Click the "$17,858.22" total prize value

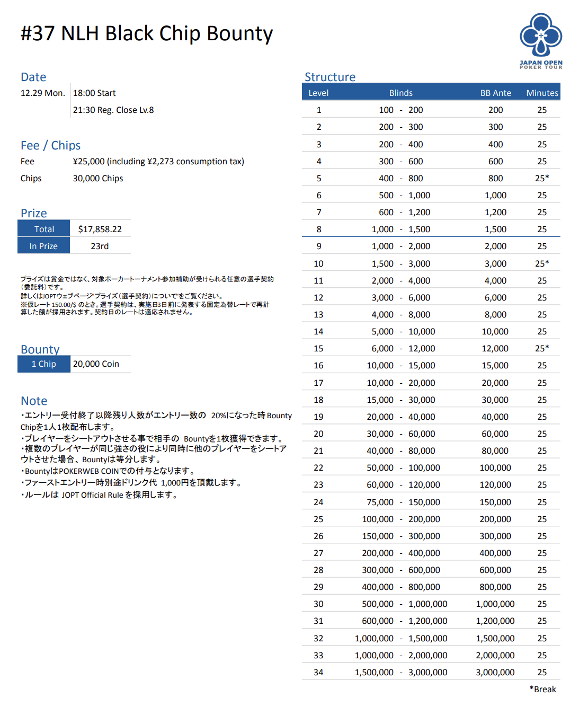[100, 229]
